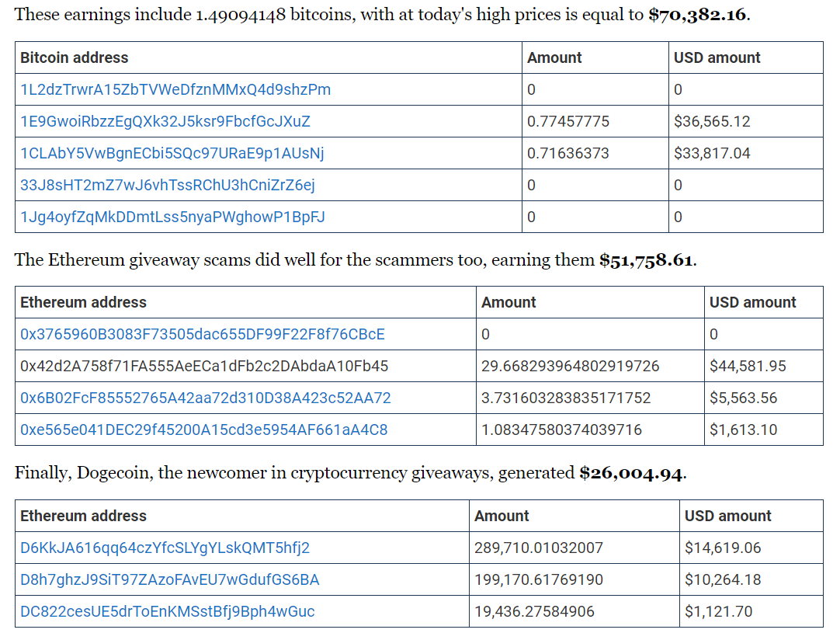Image resolution: width=840 pixels, height=640 pixels.
Task: Click the bold total $26,004.94
Action: 631,473
